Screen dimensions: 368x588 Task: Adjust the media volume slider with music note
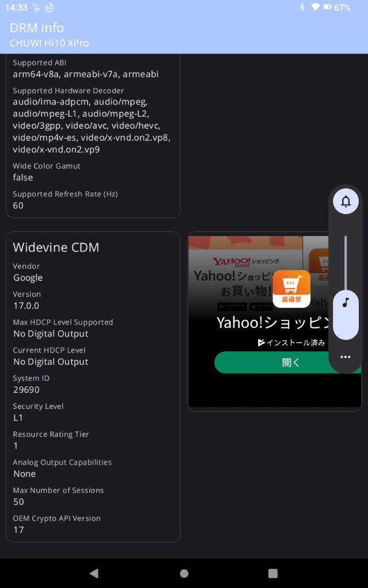click(346, 288)
